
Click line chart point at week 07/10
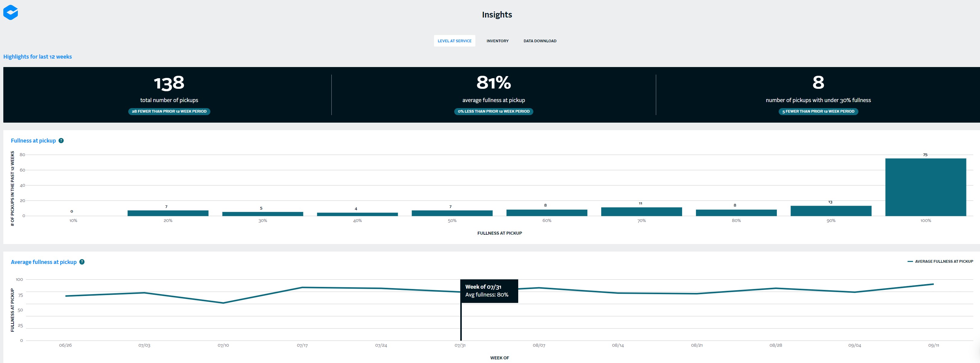pos(223,303)
